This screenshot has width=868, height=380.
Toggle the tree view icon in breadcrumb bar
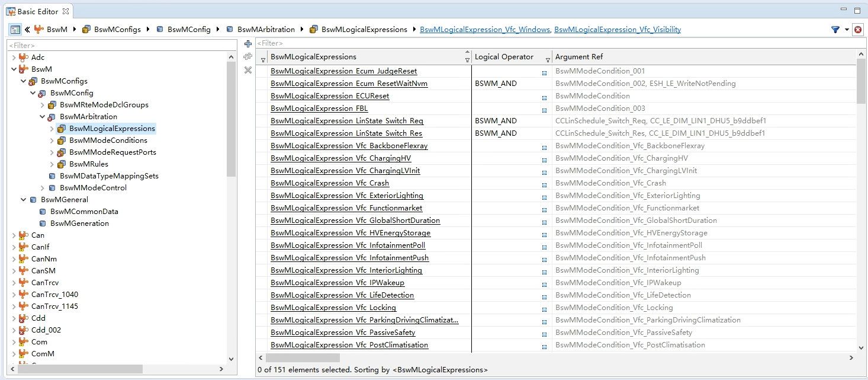point(15,30)
